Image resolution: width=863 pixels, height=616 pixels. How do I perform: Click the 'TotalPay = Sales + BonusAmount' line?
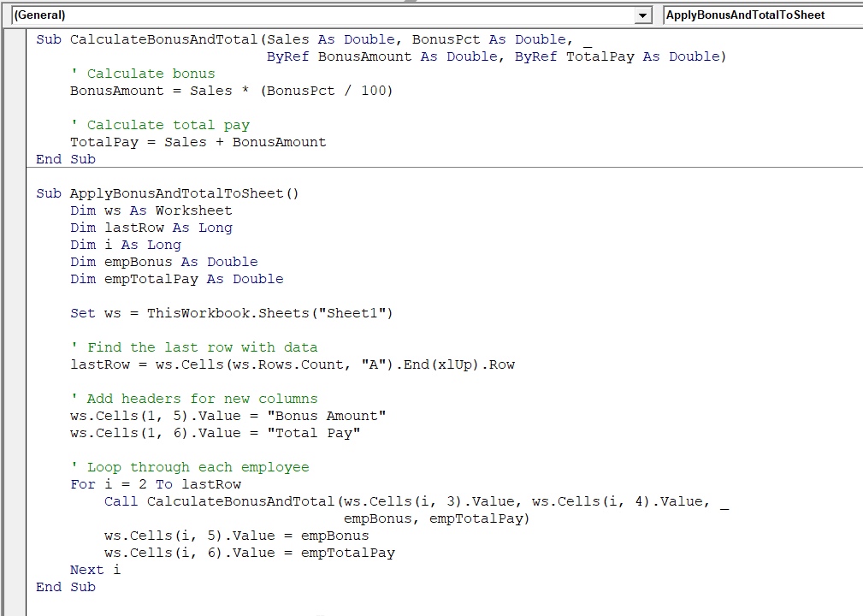(198, 142)
